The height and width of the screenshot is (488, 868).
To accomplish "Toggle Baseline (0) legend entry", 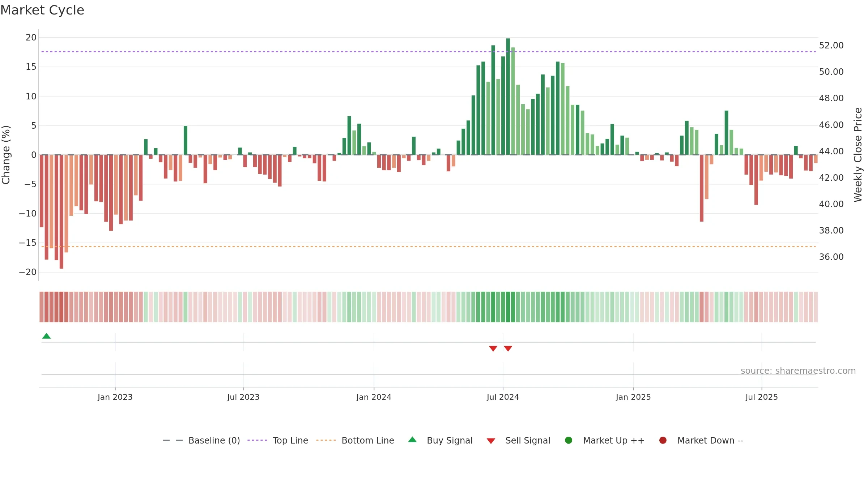I will [x=201, y=440].
